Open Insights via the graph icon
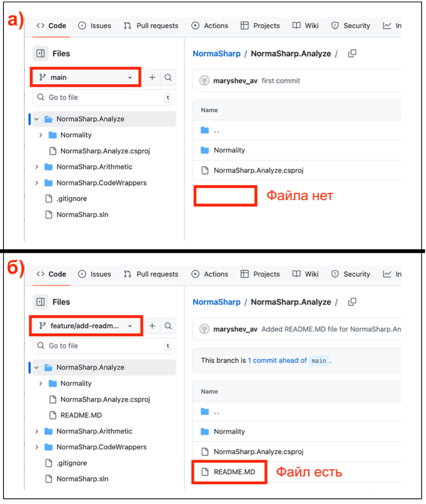This screenshot has height=504, width=426. tap(388, 26)
